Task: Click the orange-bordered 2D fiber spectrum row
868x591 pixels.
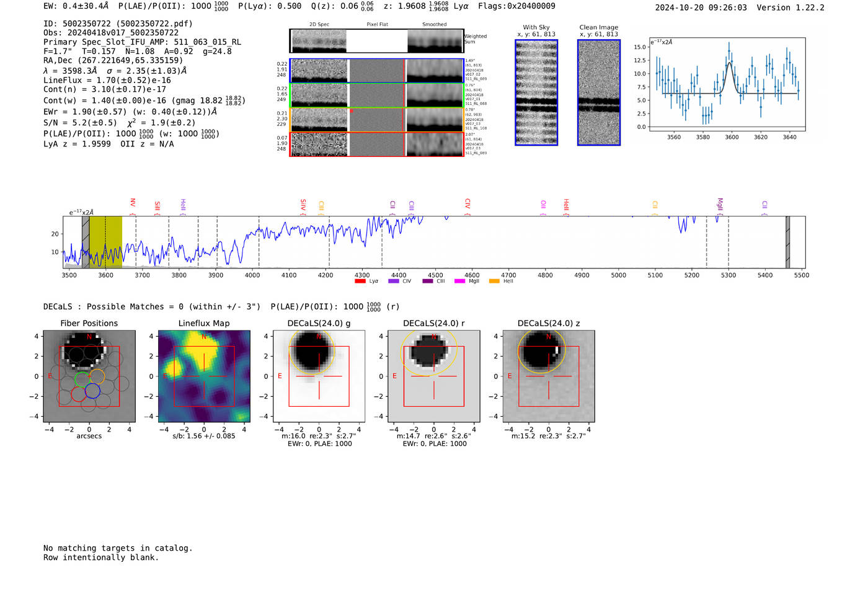Action: click(376, 120)
